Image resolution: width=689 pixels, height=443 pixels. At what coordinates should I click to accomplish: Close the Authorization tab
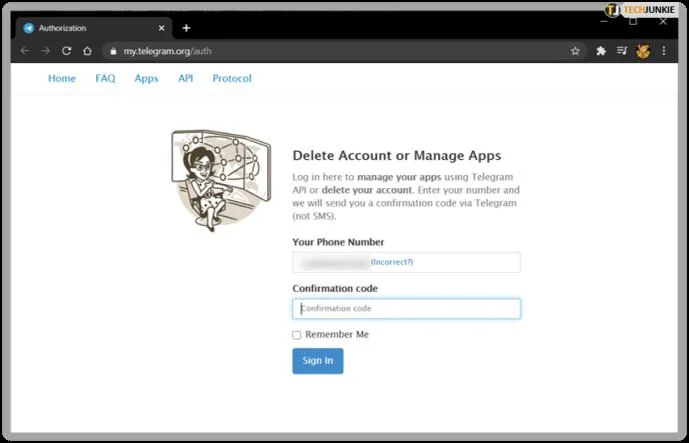161,28
